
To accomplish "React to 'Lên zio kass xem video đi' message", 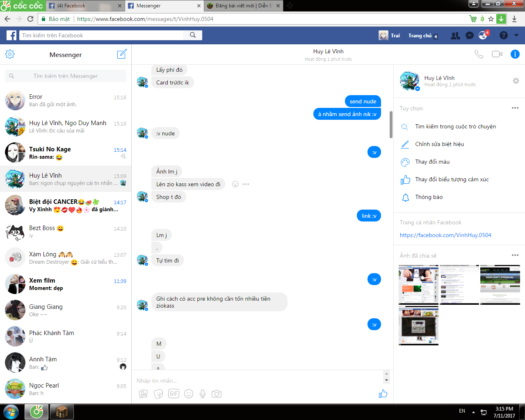I will (235, 184).
